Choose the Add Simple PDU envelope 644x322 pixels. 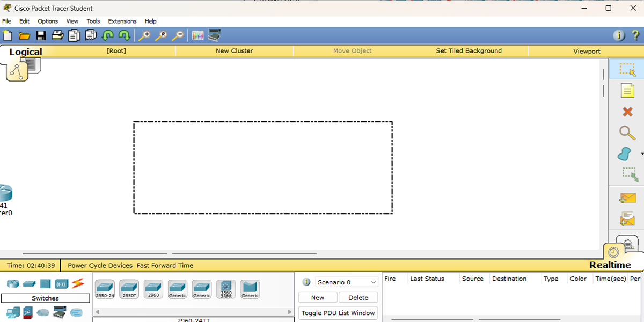(627, 198)
